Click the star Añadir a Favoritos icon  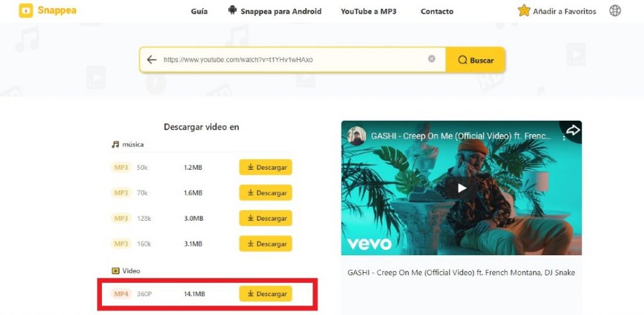tap(524, 11)
